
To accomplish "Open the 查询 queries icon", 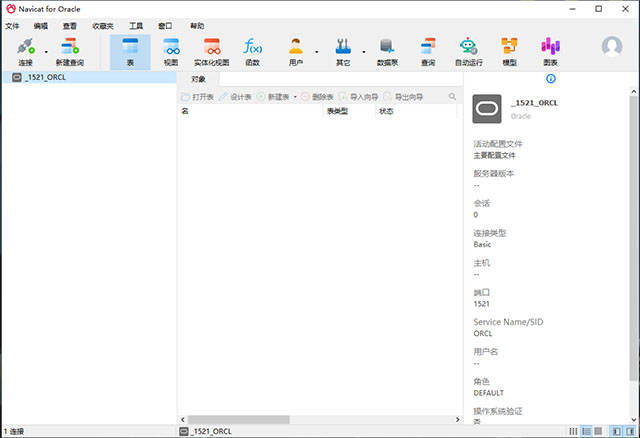I will 428,52.
